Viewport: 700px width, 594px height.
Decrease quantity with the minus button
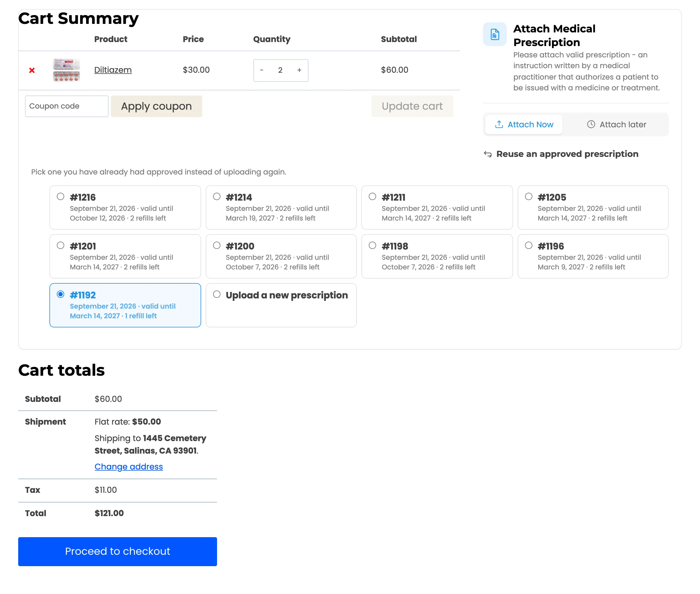pyautogui.click(x=261, y=70)
